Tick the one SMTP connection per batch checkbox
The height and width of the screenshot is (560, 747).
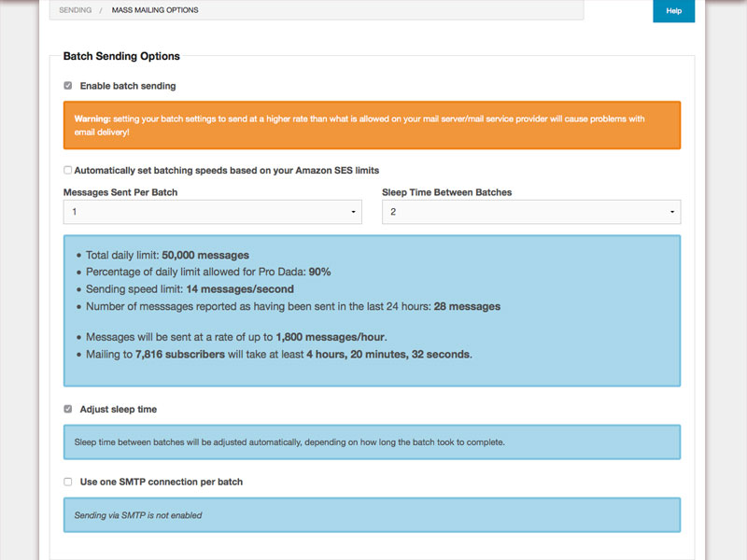click(67, 482)
